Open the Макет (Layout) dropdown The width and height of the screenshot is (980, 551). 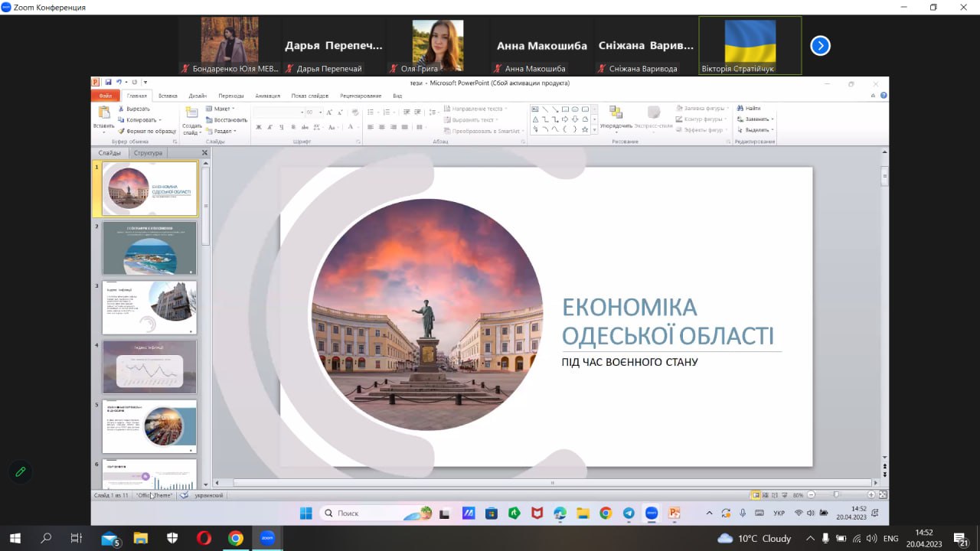tap(221, 109)
